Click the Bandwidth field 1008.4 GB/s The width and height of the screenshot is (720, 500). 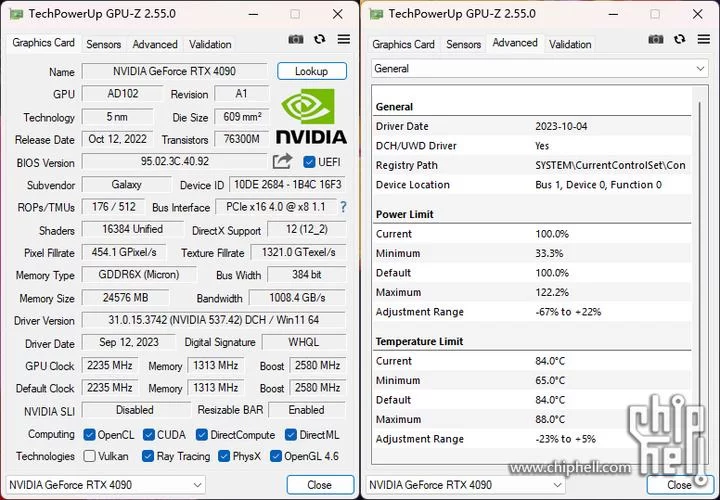click(x=297, y=298)
